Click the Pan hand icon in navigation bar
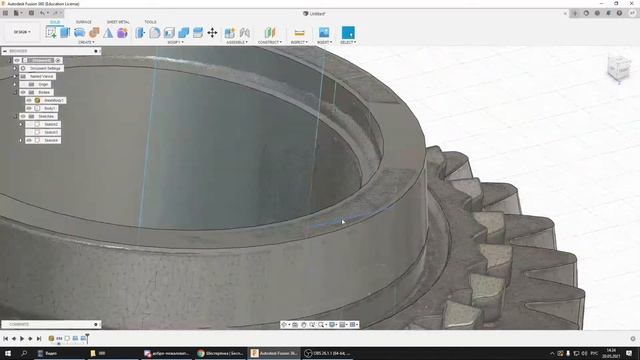This screenshot has width=640, height=360. tap(303, 324)
